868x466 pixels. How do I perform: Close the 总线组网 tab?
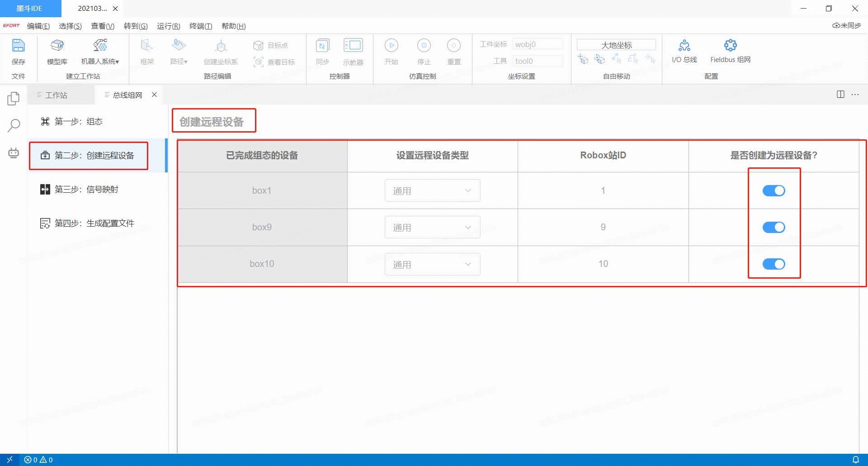coord(154,95)
